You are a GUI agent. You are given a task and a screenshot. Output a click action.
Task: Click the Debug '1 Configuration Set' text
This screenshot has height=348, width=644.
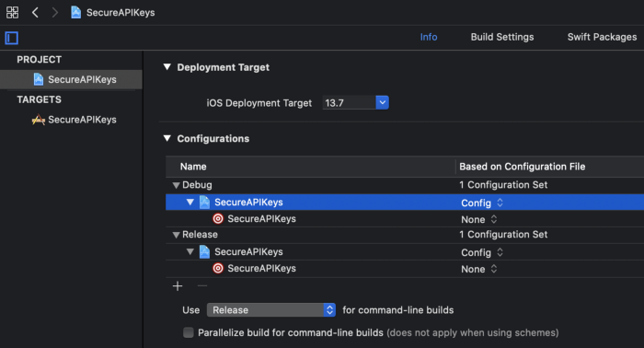[x=503, y=185]
